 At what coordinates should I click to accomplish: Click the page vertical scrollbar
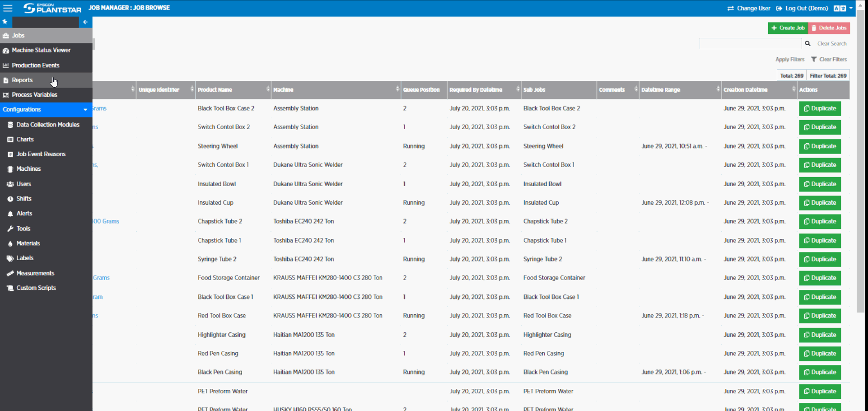(860, 161)
